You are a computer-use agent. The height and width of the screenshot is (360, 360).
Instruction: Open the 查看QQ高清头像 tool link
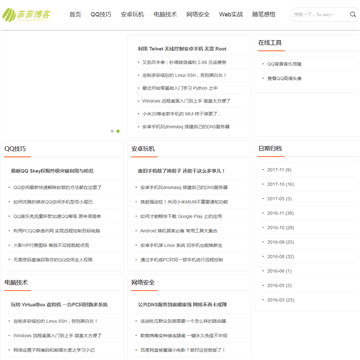click(x=284, y=78)
